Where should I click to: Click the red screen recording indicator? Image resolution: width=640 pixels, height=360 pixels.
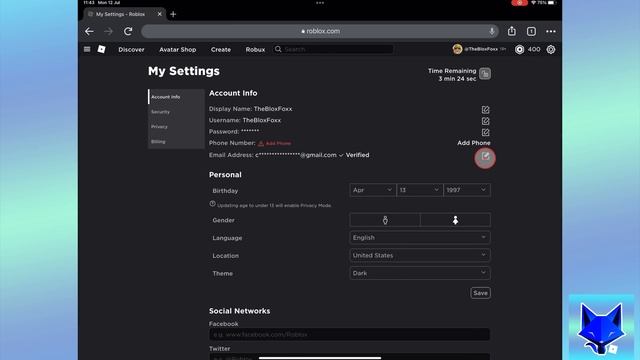tap(519, 3)
